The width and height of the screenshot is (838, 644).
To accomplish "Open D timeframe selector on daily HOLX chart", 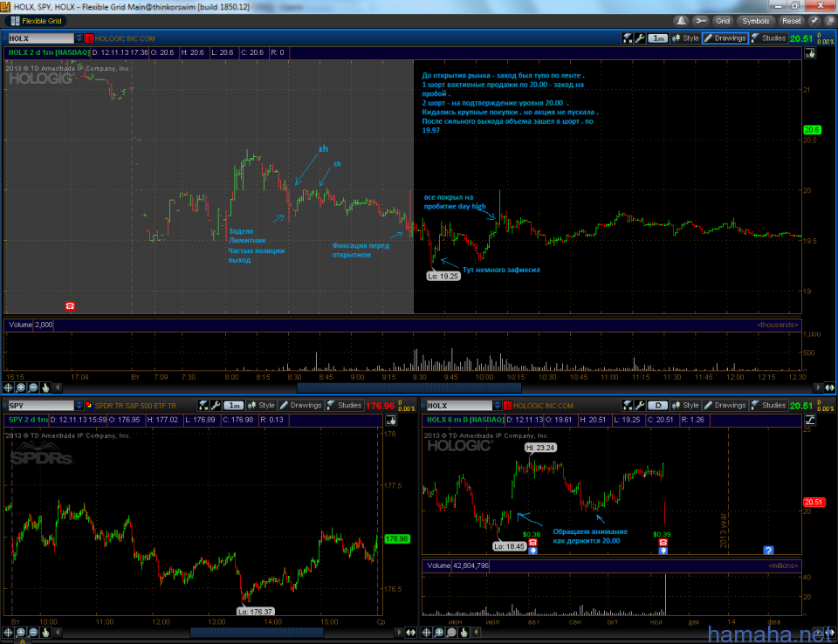I will pyautogui.click(x=658, y=405).
